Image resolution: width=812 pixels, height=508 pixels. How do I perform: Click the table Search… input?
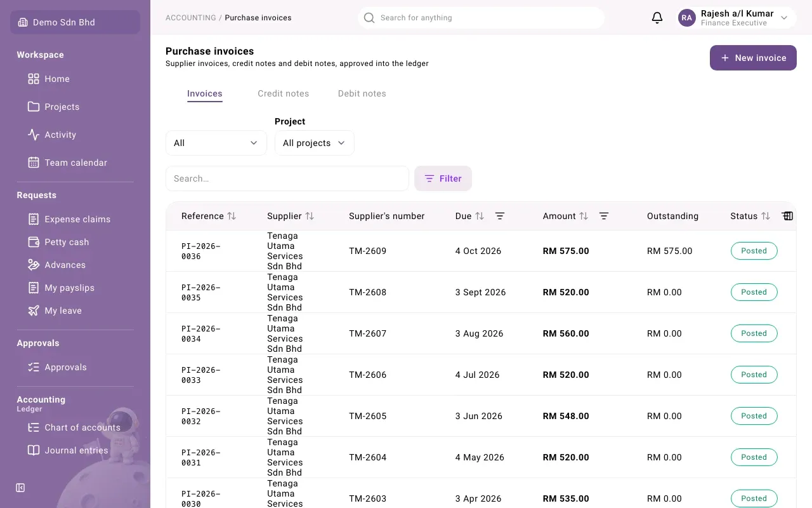coord(287,178)
